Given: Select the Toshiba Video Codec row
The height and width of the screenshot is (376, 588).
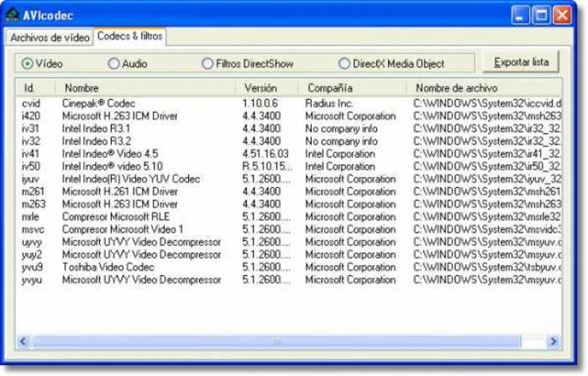Looking at the screenshot, I should point(289,267).
